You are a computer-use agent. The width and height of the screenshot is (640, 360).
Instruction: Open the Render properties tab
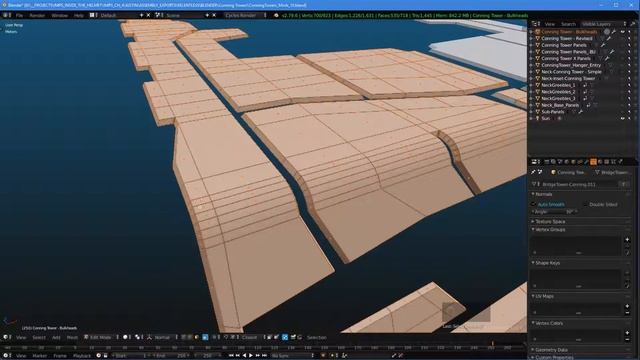546,162
